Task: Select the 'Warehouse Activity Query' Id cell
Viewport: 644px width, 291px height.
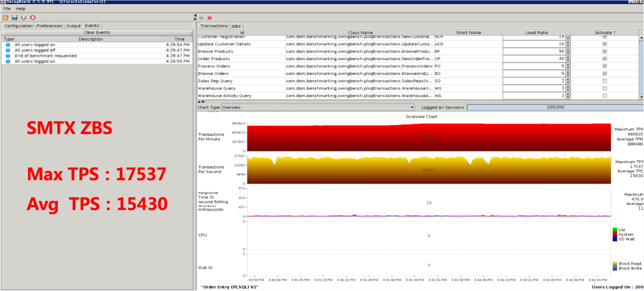Action: click(x=241, y=95)
